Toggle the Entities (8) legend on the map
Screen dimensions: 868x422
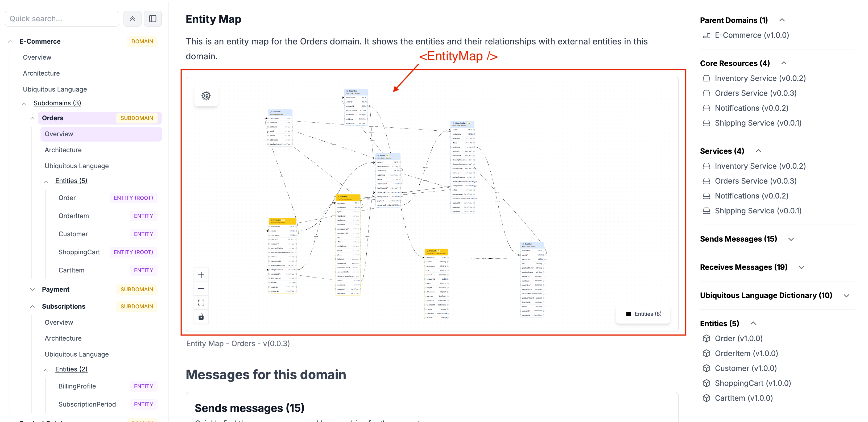(x=642, y=314)
